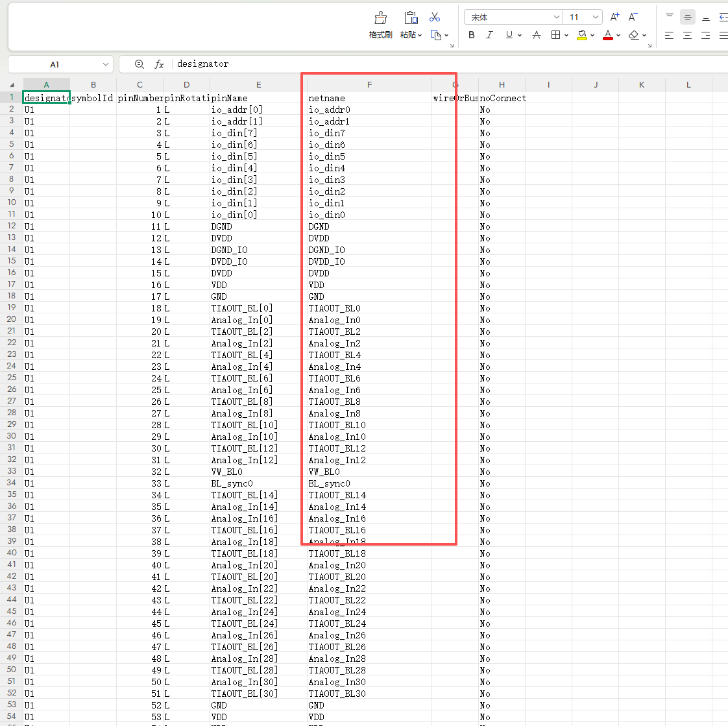The image size is (728, 726).
Task: Click the formula bar showing designator
Action: [x=389, y=64]
